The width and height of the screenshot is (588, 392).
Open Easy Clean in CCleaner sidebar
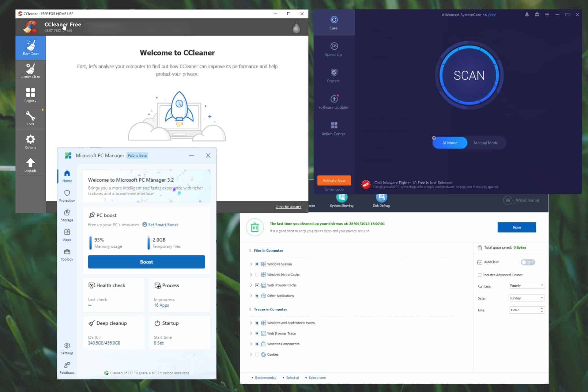(31, 47)
